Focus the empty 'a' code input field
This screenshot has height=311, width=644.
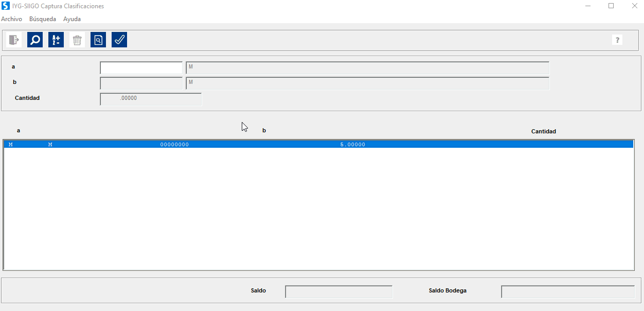coord(141,68)
